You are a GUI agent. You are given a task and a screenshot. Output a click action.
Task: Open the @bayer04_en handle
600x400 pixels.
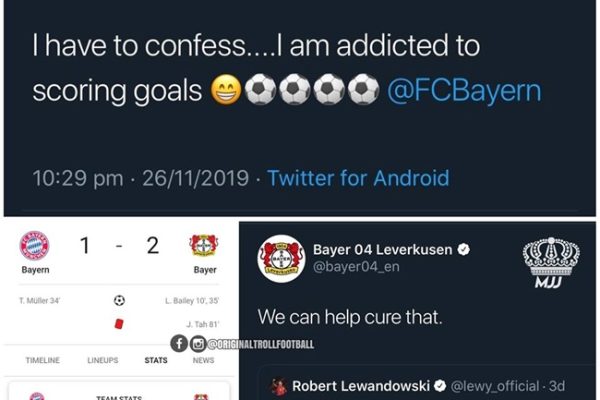click(361, 269)
